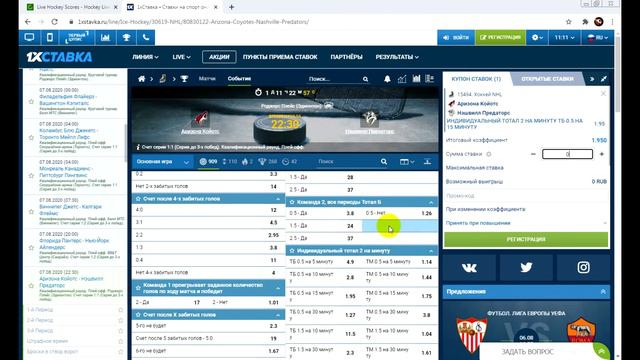
Task: Open the column layout dropdown
Action: (x=407, y=162)
